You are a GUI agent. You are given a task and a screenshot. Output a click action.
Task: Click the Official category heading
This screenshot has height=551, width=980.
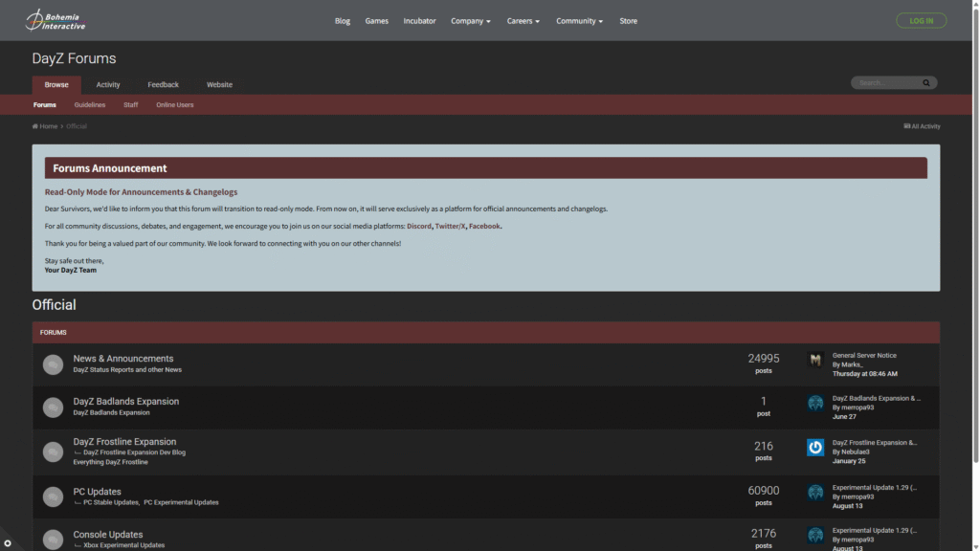(x=54, y=305)
